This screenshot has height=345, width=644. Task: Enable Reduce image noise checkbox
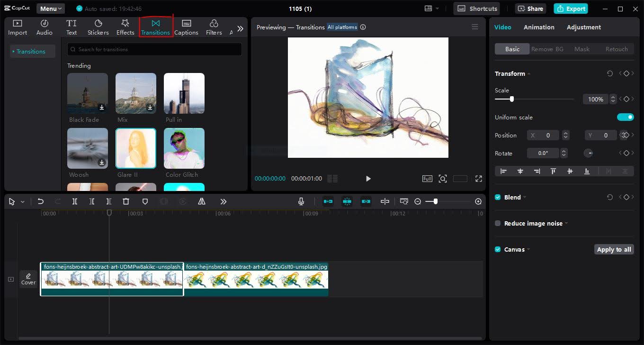pos(498,223)
